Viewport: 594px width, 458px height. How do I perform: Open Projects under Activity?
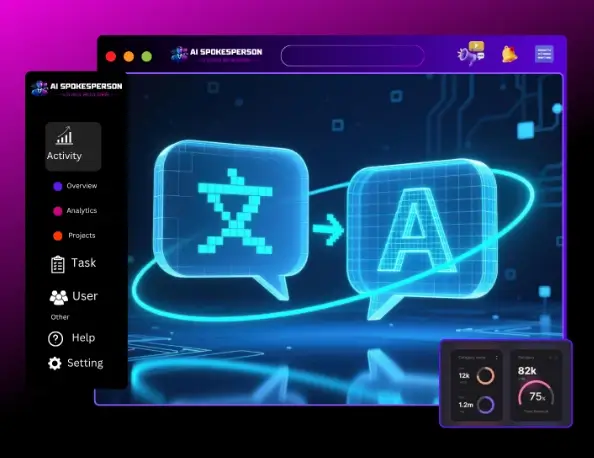click(82, 235)
